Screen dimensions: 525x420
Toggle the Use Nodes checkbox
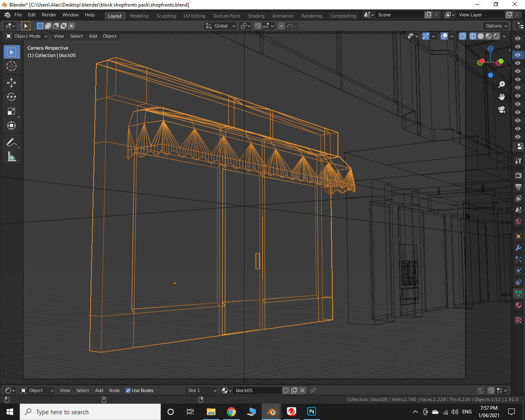coord(128,390)
